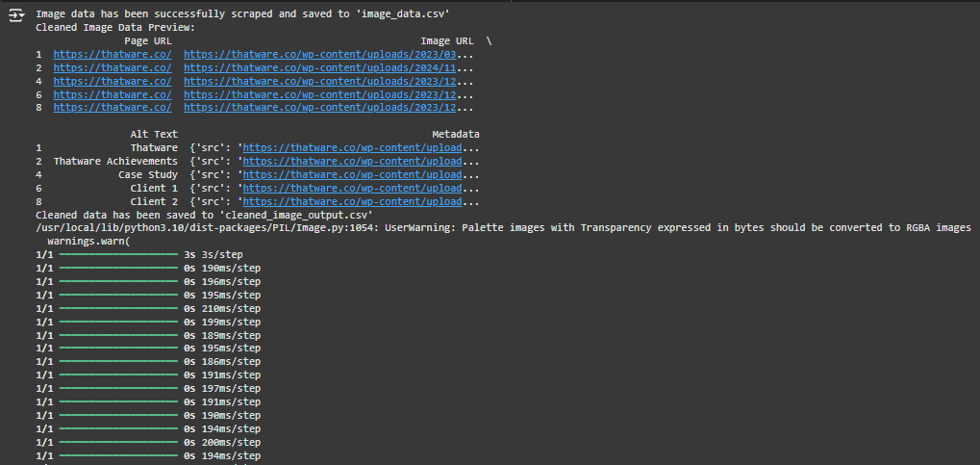This screenshot has width=980, height=465.
Task: Click the 'cleaned_image_output.csv' saved message line
Action: pos(205,216)
